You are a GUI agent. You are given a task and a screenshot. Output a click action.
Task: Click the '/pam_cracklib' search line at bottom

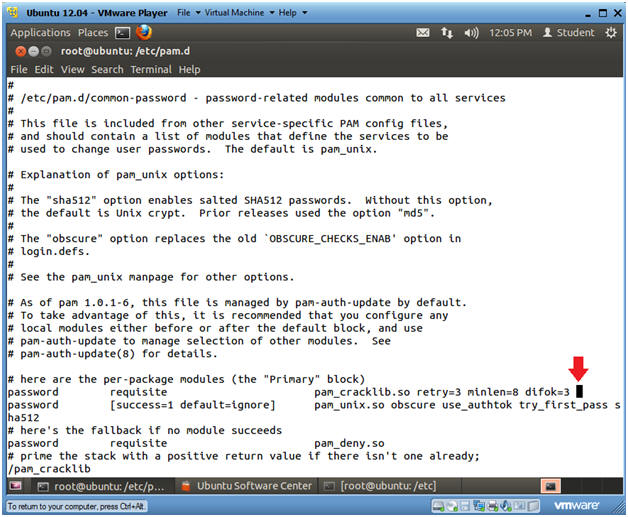tap(49, 469)
